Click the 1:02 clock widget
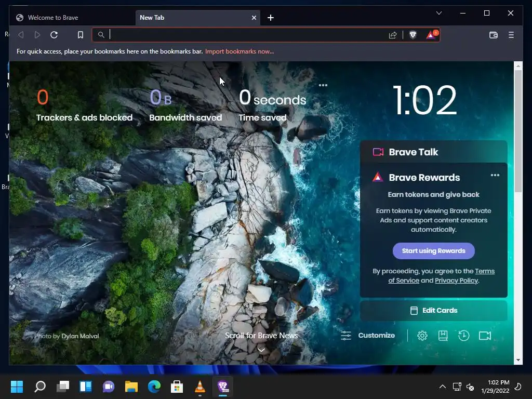The width and height of the screenshot is (532, 399). tap(425, 100)
